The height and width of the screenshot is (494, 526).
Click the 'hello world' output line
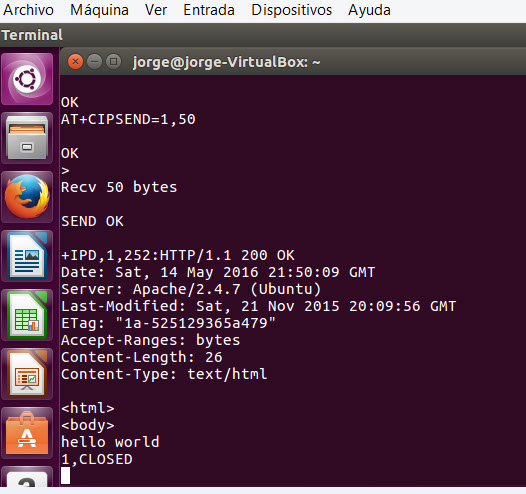point(110,442)
